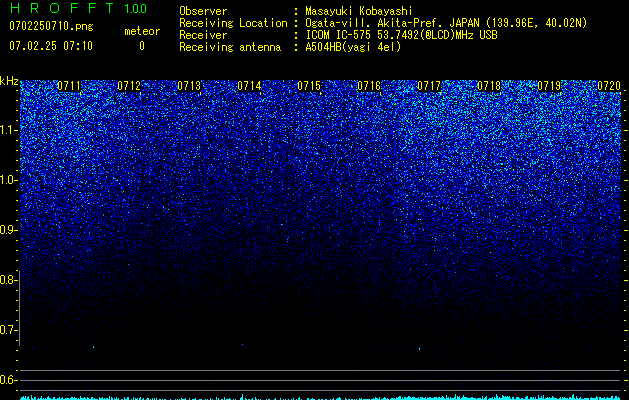Click the kHz axis unit label
Screen dimensions: 629x400
tap(9, 81)
